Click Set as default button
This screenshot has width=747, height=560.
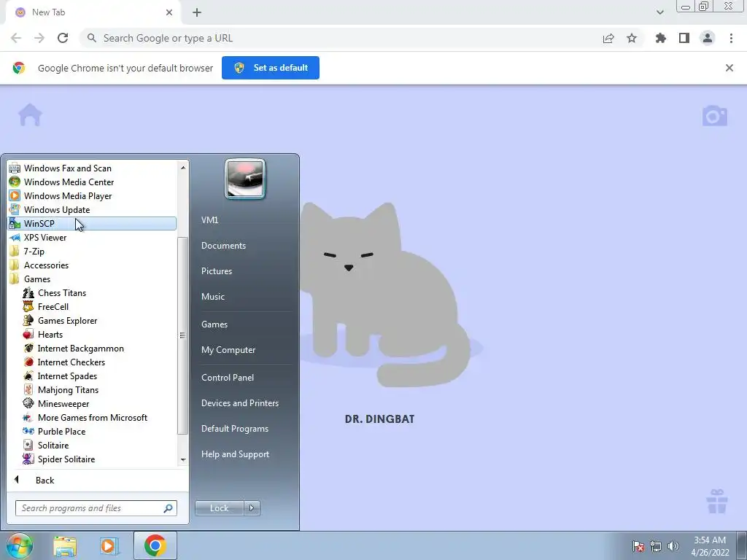click(x=271, y=68)
